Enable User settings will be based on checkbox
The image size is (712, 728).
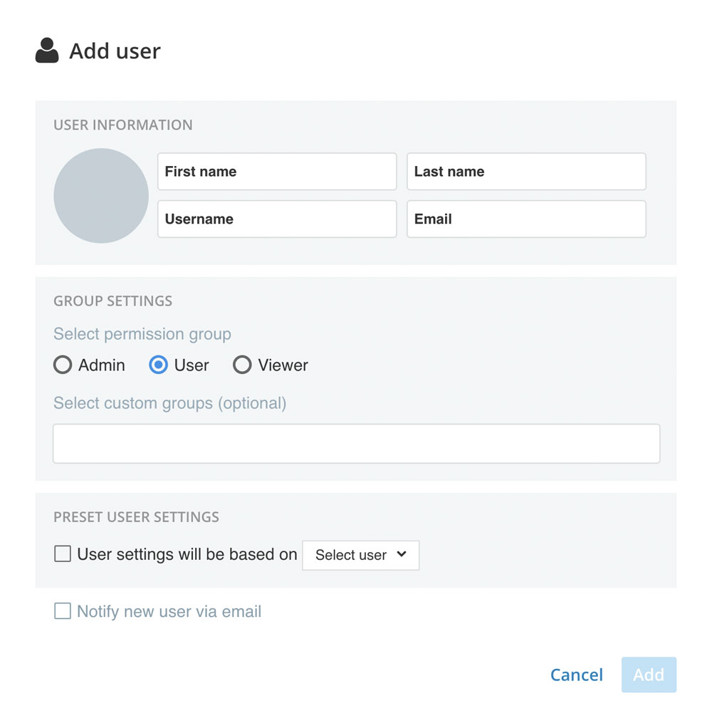click(x=63, y=554)
